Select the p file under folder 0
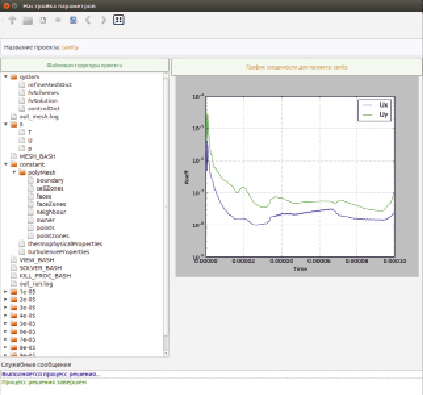The image size is (423, 395). [x=30, y=149]
